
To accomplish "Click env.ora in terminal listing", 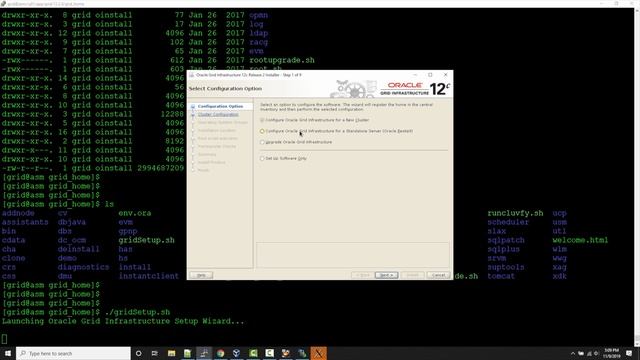I will [x=135, y=213].
